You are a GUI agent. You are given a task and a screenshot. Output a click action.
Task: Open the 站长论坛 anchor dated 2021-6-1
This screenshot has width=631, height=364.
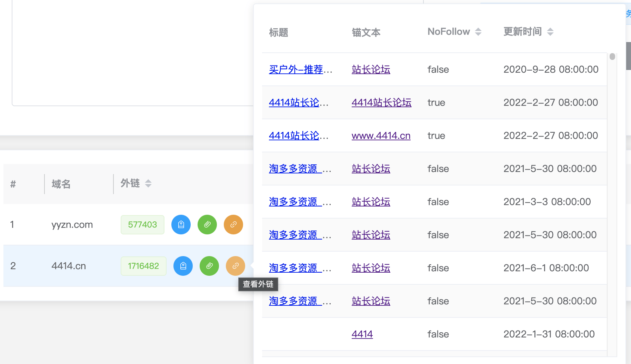tap(371, 268)
